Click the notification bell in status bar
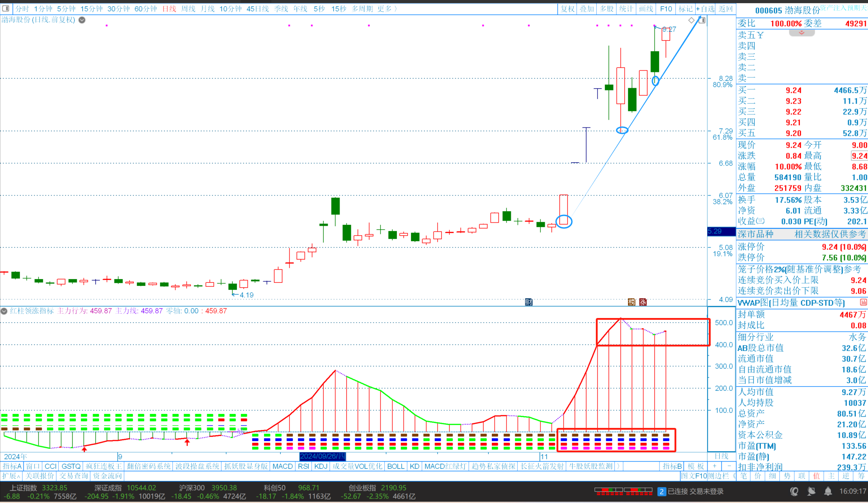868x503 pixels. click(x=828, y=491)
